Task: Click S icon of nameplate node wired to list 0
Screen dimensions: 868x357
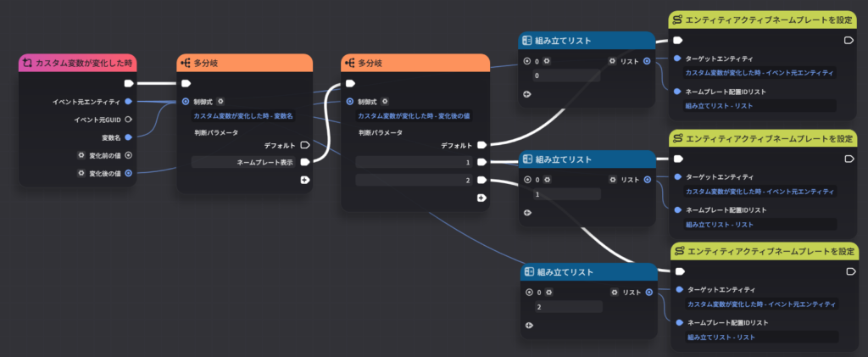Action: (x=677, y=20)
